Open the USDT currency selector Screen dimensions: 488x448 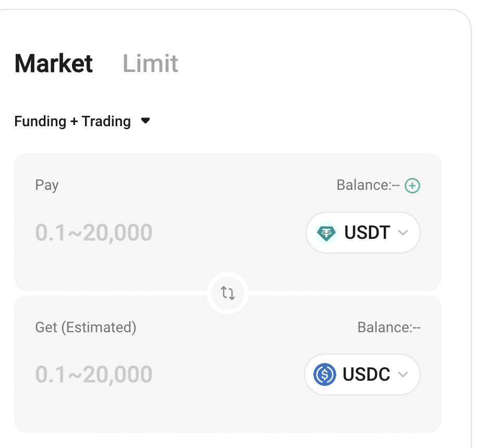click(x=363, y=233)
